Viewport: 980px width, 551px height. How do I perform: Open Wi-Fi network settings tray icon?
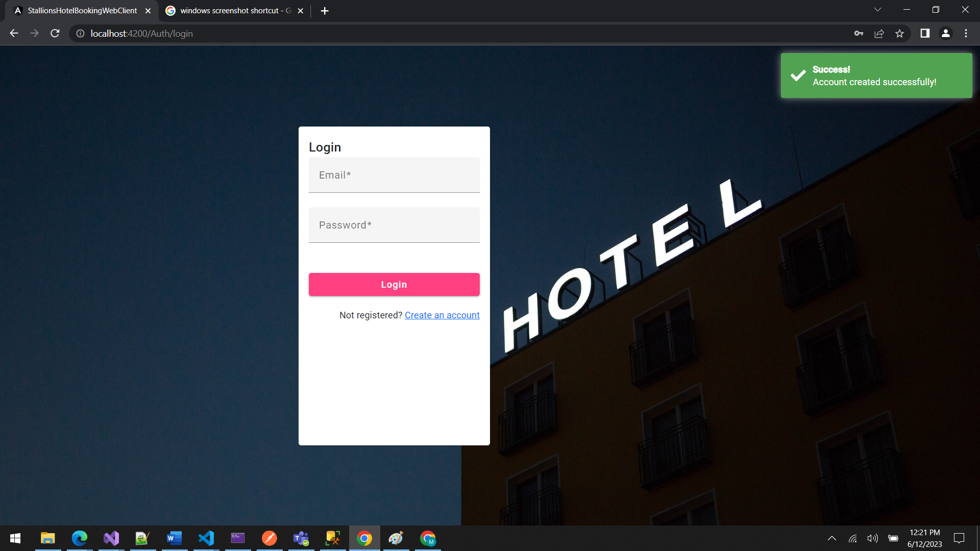pos(853,538)
